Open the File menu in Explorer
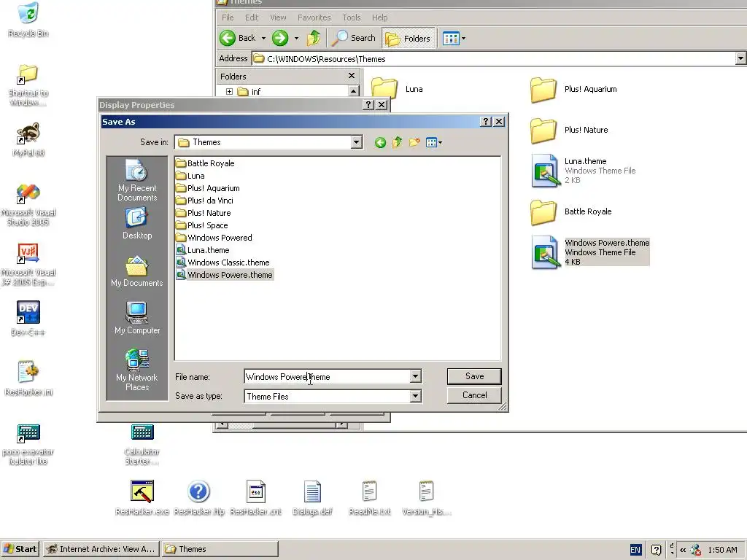This screenshot has width=747, height=560. [228, 17]
